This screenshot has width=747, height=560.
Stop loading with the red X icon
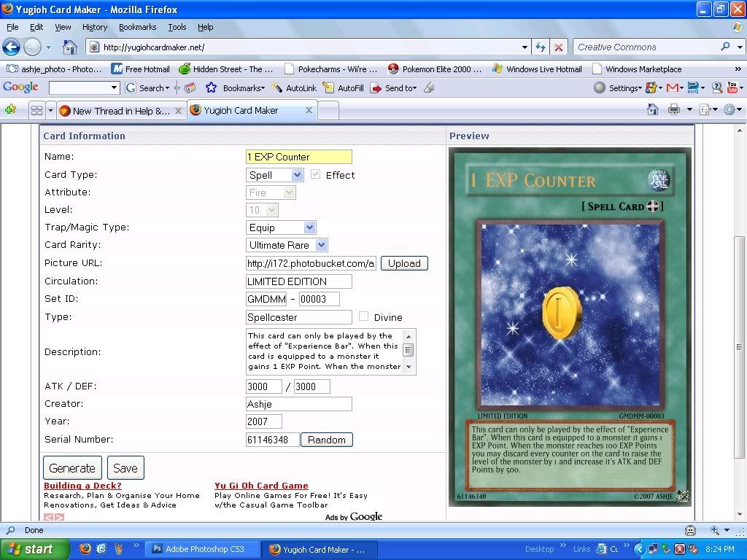558,47
